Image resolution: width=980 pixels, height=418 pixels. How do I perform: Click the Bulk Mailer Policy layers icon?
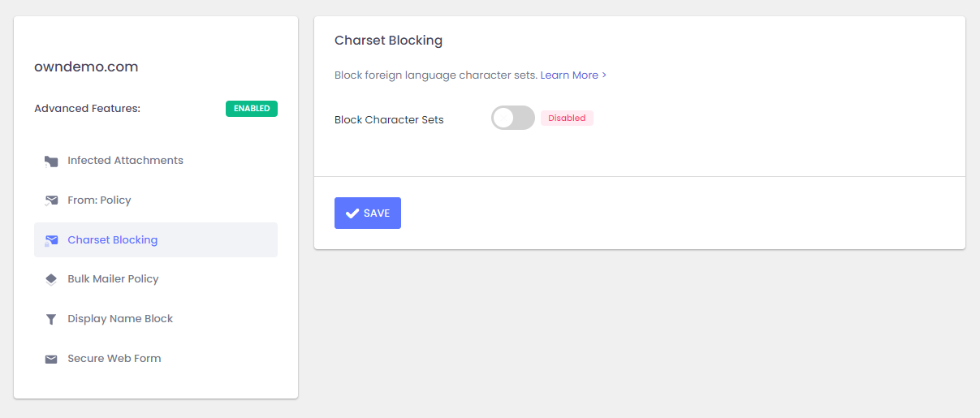coord(51,279)
